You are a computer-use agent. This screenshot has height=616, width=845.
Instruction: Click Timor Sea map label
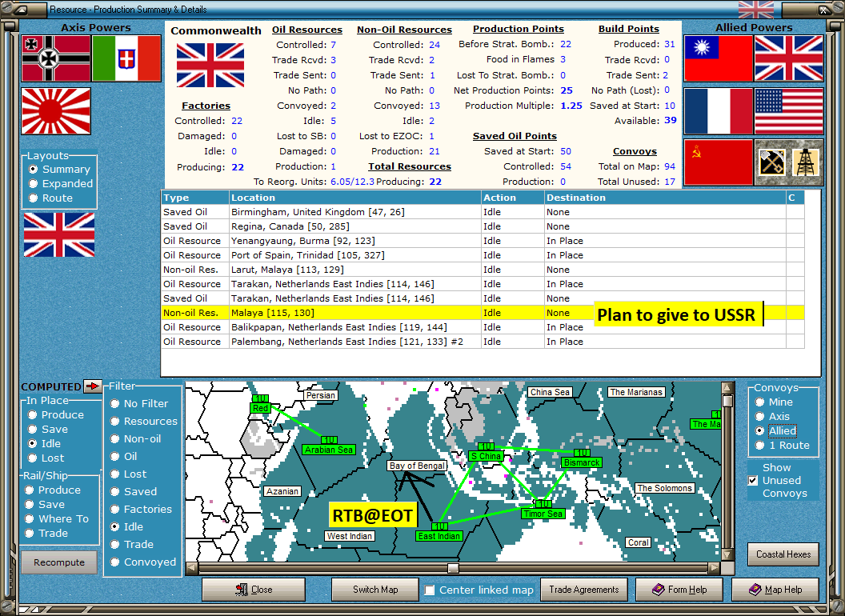(x=543, y=514)
